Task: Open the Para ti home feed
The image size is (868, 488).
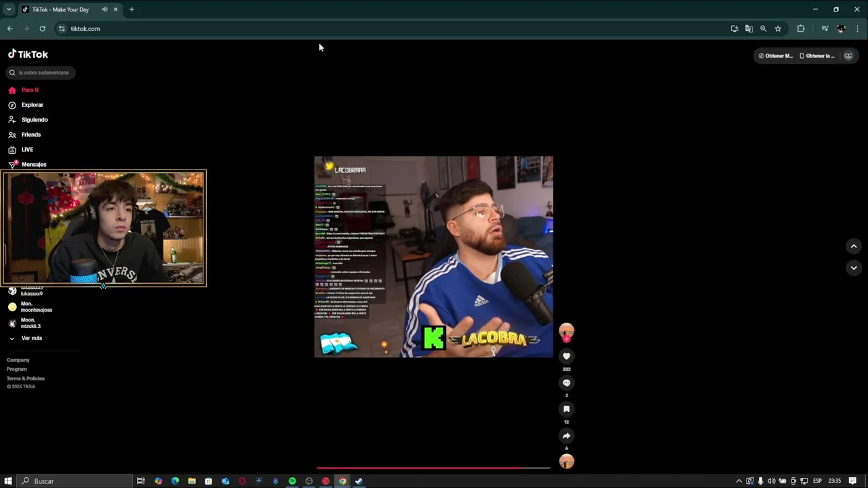Action: 24,90
